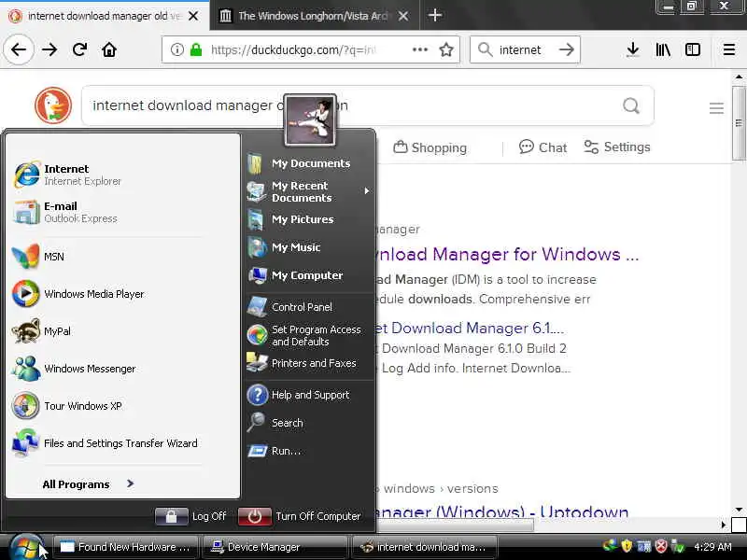Open 'Download Manager 6.1' sublink
Screen dimensions: 747x560
(471, 329)
